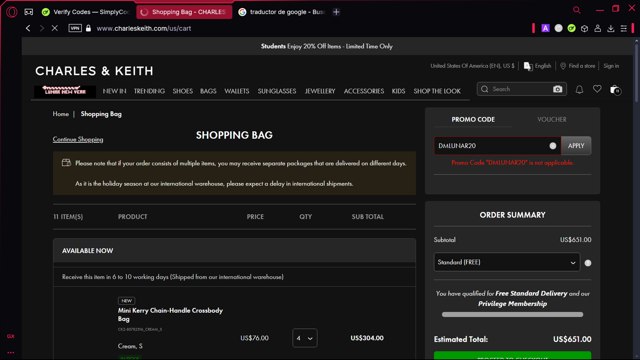Click the white circle extension icon
Viewport: 640px width, 360px height.
(x=558, y=28)
